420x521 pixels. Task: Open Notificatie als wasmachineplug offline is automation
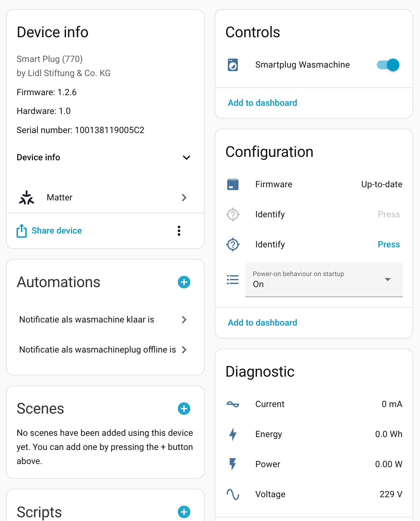103,349
